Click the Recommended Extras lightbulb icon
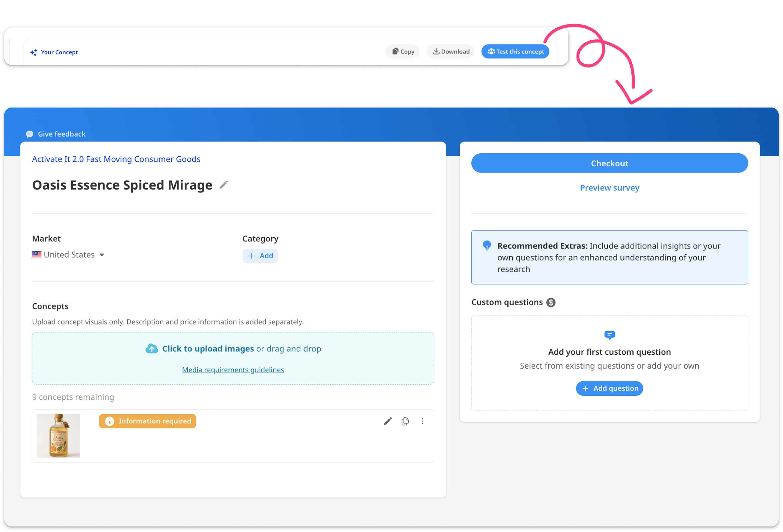This screenshot has height=532, width=783. (x=487, y=246)
